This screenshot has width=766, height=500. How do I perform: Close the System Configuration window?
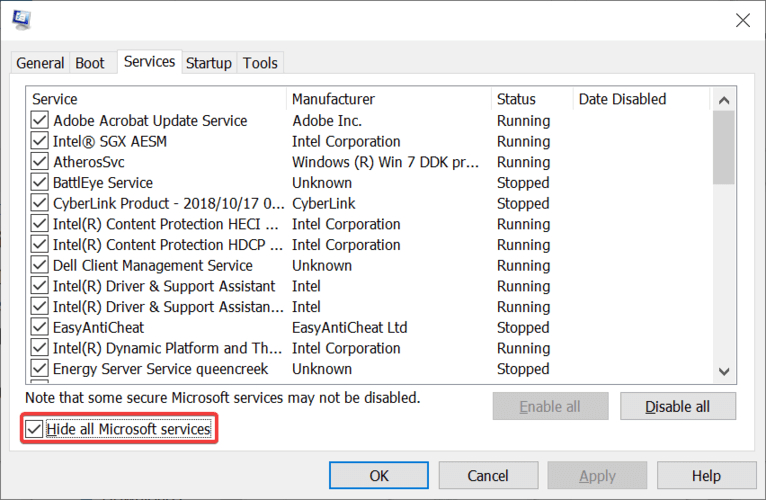tap(743, 20)
